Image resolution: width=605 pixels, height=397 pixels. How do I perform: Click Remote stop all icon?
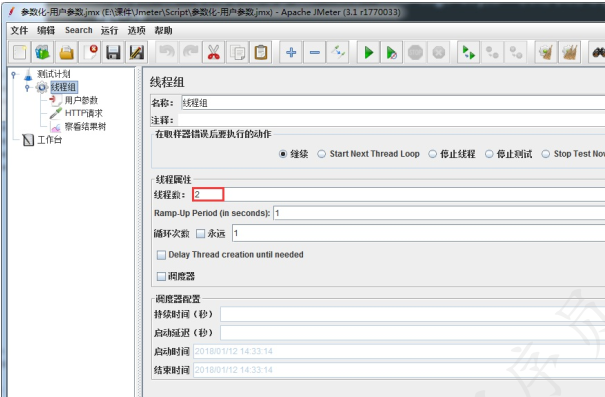point(492,52)
